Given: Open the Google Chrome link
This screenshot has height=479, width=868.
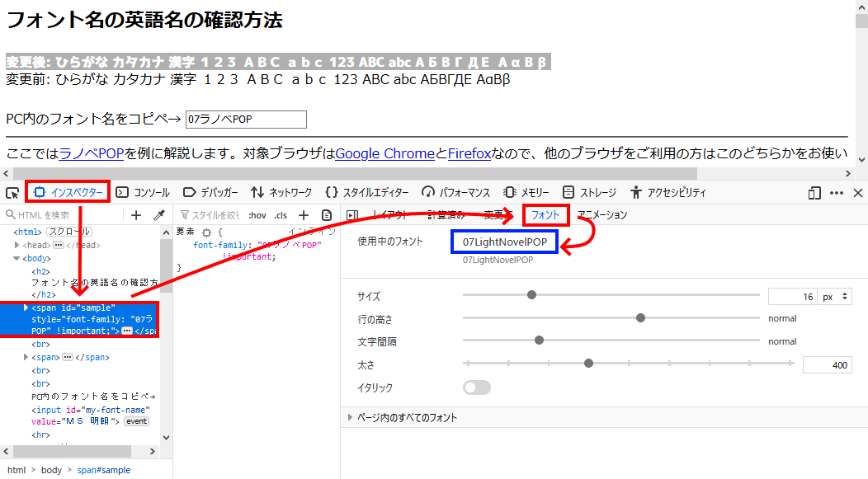Looking at the screenshot, I should pos(384,153).
